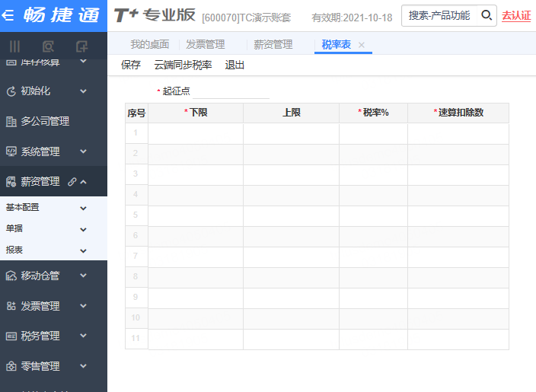The image size is (536, 392).
Task: Expand the 基本配置 submenu chevron
Action: click(x=83, y=208)
